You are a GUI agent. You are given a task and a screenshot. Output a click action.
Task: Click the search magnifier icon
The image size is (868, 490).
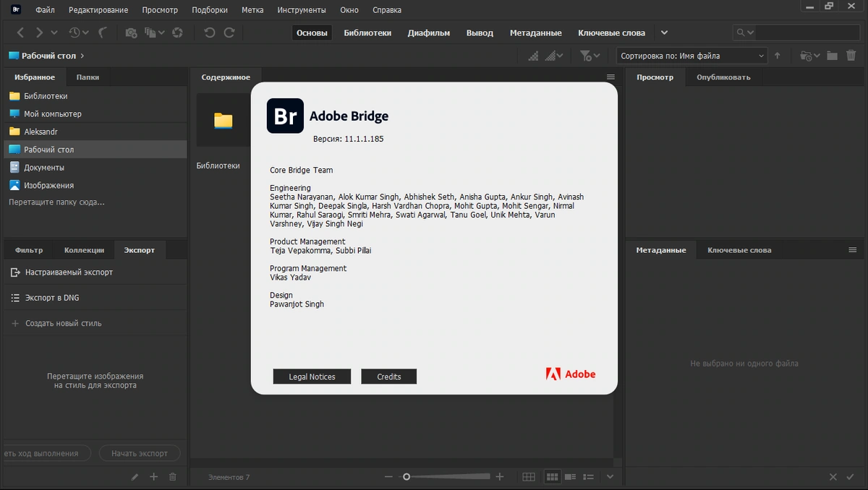[741, 33]
